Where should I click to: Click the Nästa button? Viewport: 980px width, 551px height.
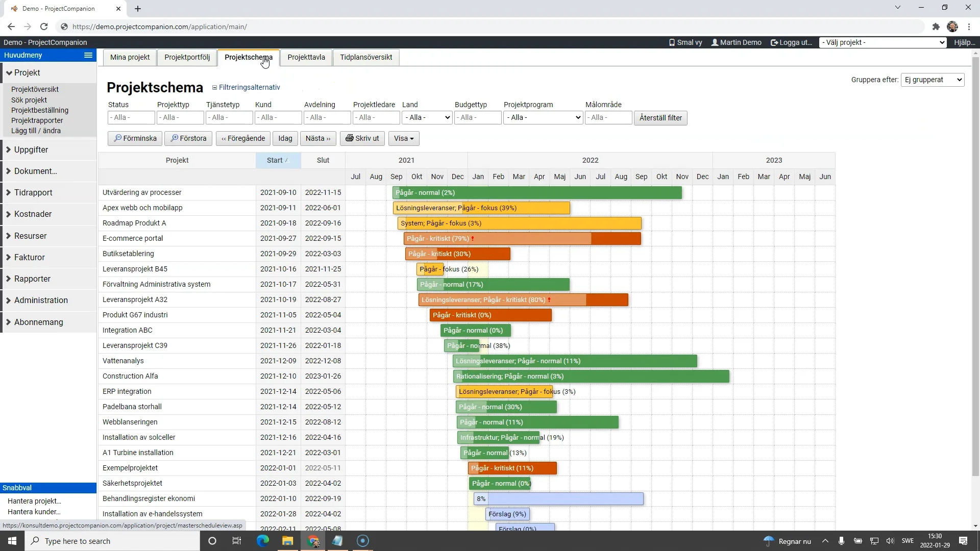click(318, 138)
